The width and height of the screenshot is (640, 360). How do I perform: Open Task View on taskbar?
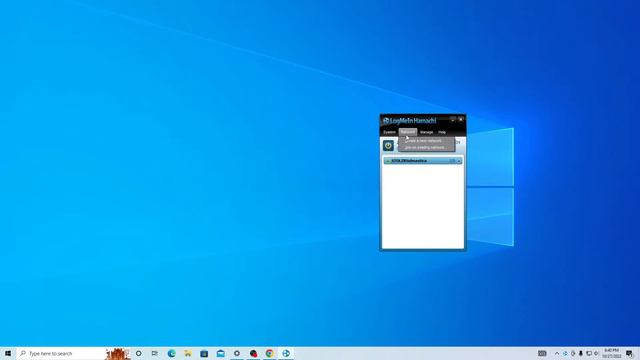click(x=155, y=353)
